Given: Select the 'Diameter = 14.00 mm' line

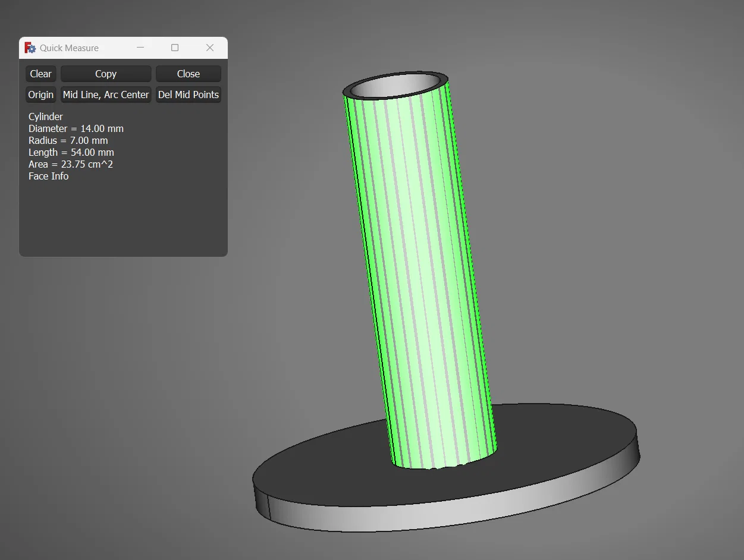Looking at the screenshot, I should click(x=76, y=128).
